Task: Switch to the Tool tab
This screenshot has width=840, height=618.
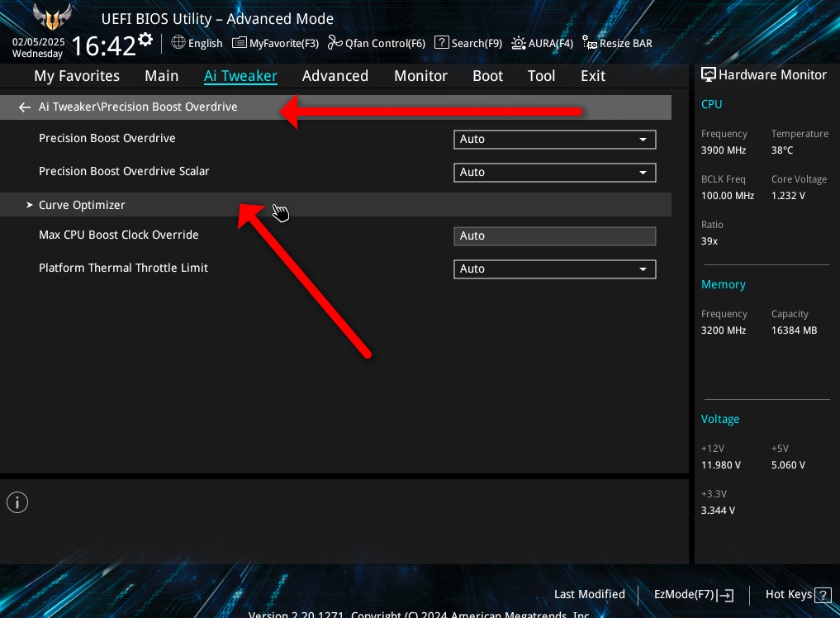Action: [x=542, y=76]
